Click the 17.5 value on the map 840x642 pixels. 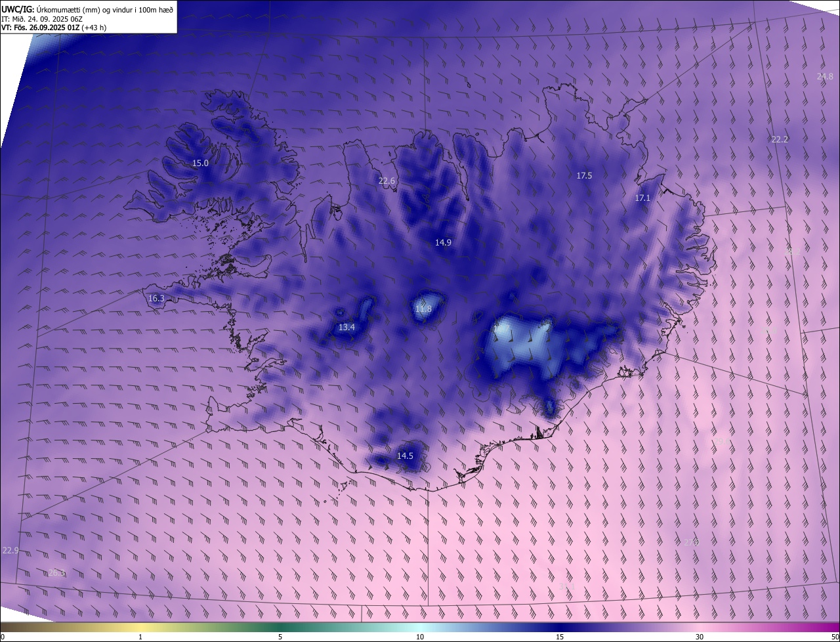tap(584, 175)
